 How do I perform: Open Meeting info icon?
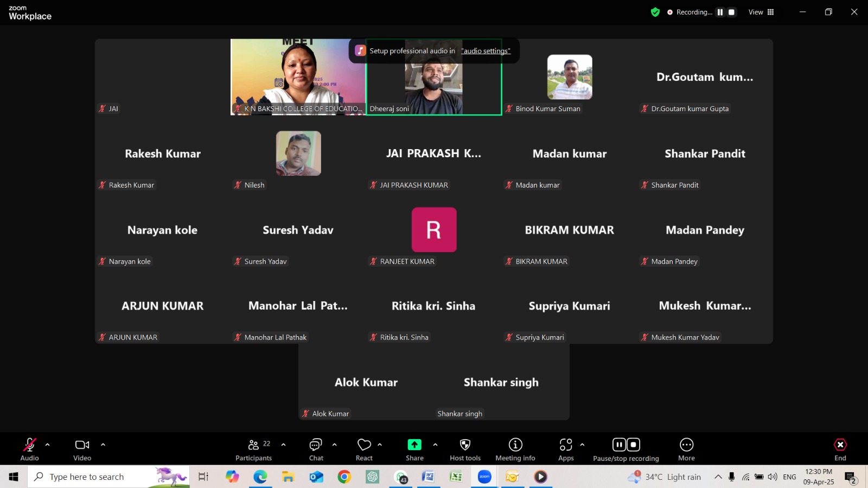pos(515,445)
